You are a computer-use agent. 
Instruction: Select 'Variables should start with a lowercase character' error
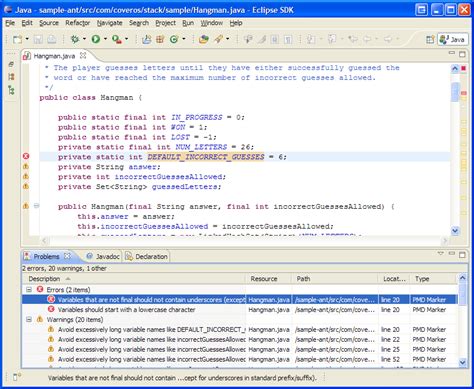[x=240, y=309]
